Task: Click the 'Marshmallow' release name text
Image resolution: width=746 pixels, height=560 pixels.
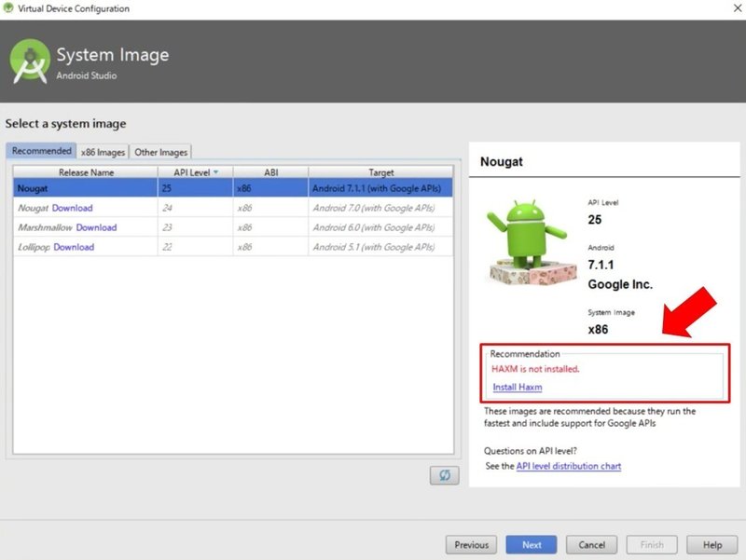Action: coord(45,227)
